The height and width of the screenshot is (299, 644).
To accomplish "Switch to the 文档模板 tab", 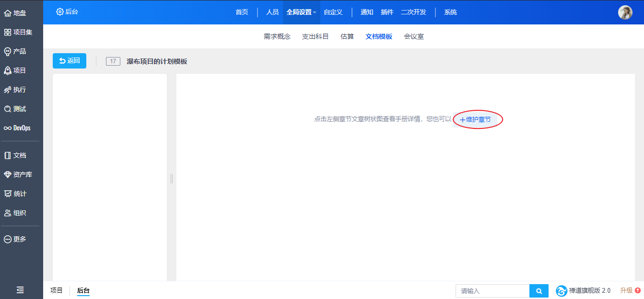I will [x=379, y=36].
